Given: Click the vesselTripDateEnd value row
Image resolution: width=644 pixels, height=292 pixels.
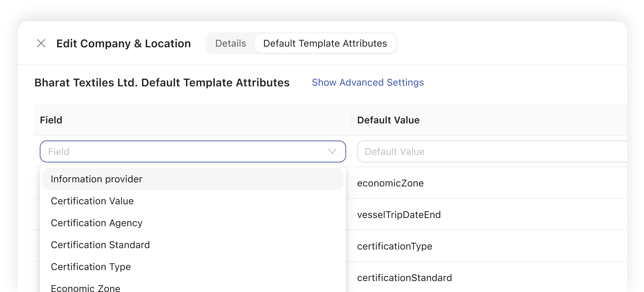Looking at the screenshot, I should (399, 215).
